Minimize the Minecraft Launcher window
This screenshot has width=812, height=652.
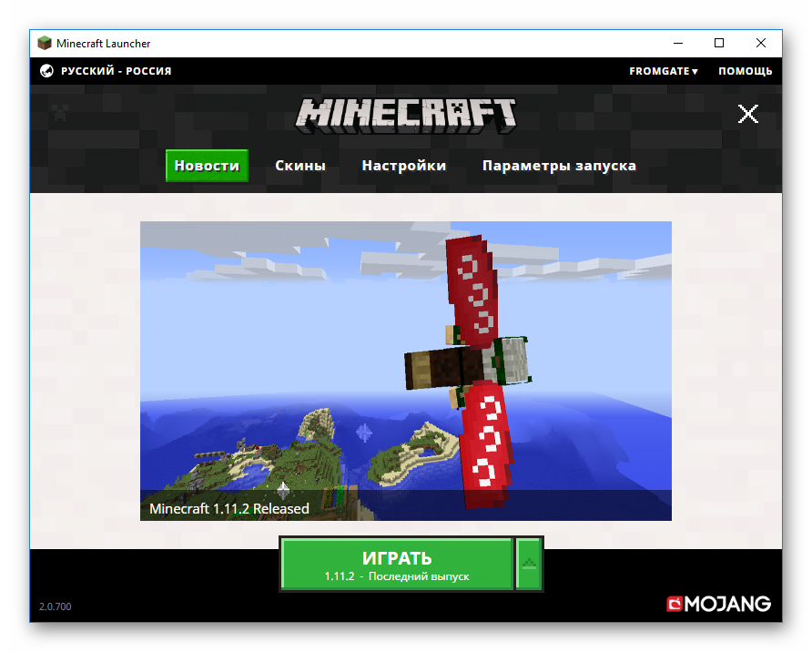click(x=678, y=43)
